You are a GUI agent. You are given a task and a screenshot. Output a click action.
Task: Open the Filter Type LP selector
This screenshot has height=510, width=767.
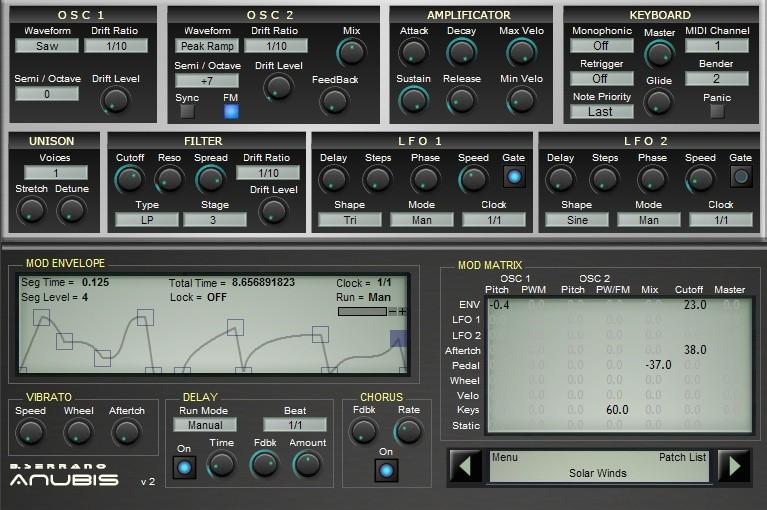tap(146, 220)
